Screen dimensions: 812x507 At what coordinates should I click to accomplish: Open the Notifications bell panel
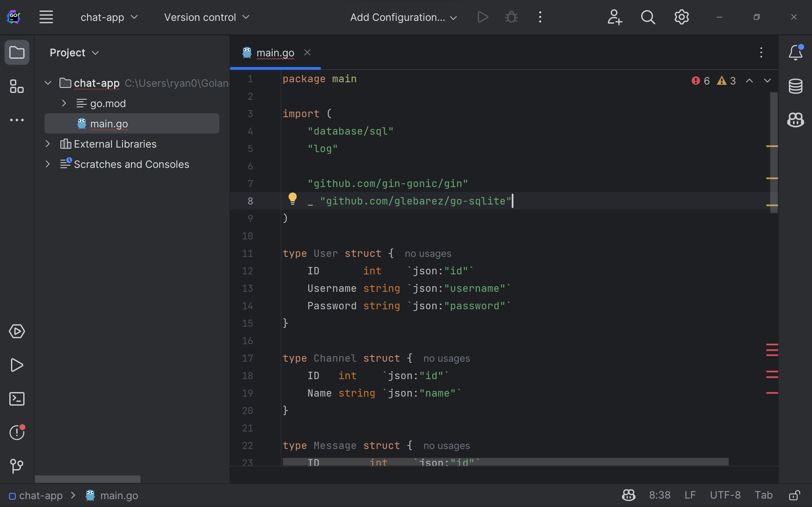(795, 53)
